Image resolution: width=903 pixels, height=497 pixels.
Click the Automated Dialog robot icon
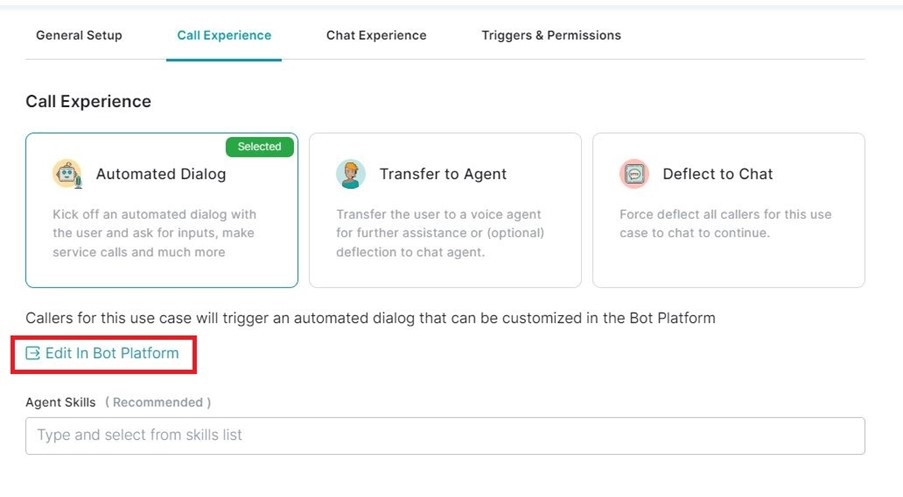(67, 174)
